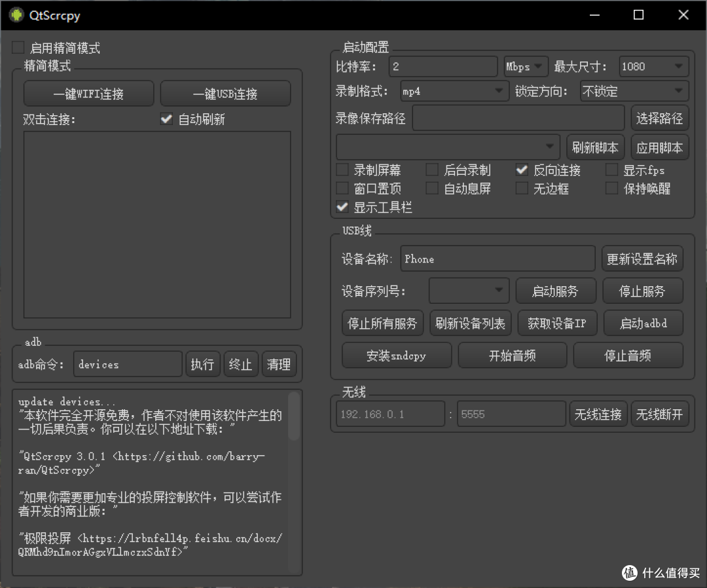Click 无线连接 button
Image resolution: width=707 pixels, height=588 pixels.
tap(598, 414)
